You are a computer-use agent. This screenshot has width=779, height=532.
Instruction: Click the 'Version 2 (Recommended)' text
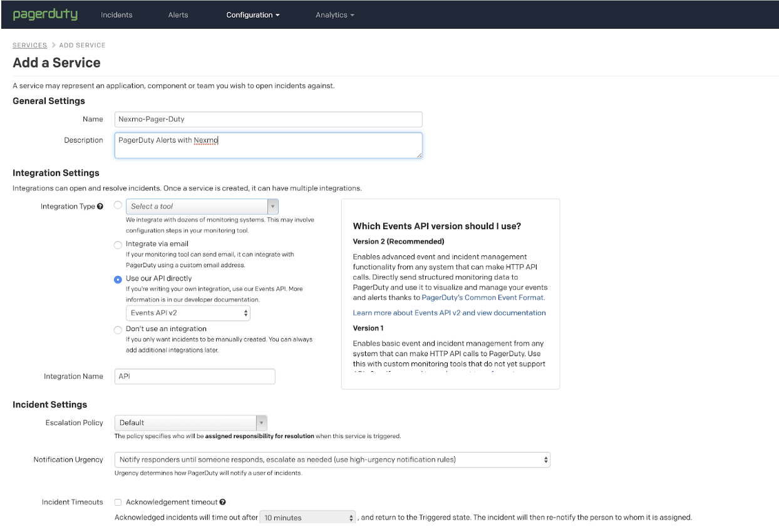[x=399, y=242]
